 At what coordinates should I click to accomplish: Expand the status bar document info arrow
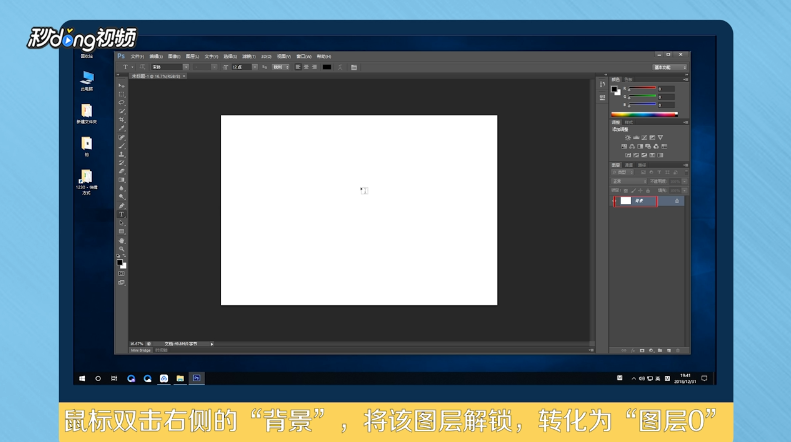click(212, 344)
